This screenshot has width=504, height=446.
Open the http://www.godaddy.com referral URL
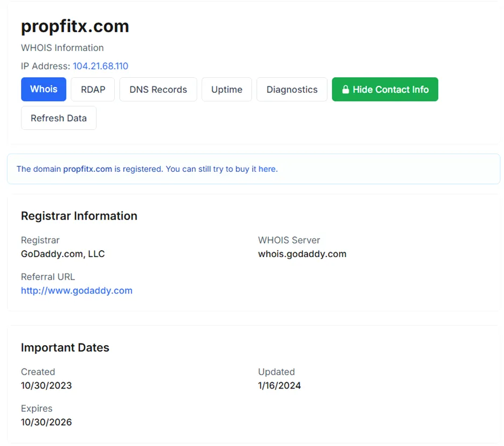coord(77,290)
